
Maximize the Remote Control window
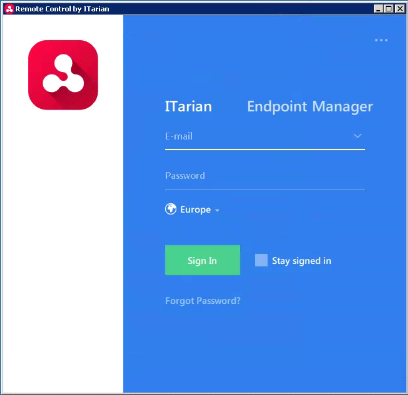(389, 9)
